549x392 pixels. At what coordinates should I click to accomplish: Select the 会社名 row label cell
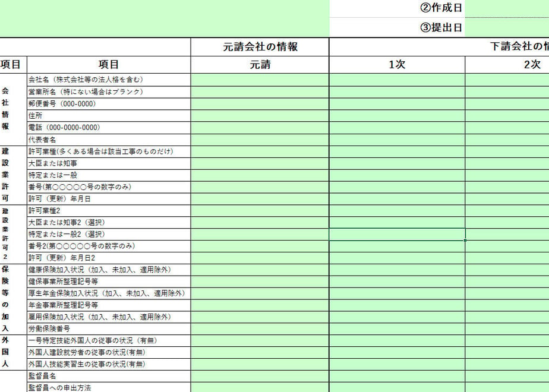pos(109,80)
